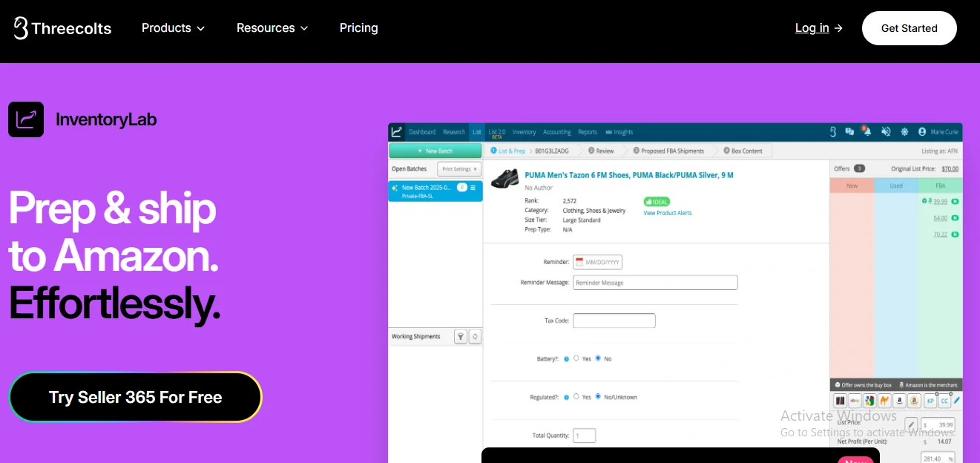Screen dimensions: 980x463
Task: Click the Google lookup icon
Action: click(869, 401)
